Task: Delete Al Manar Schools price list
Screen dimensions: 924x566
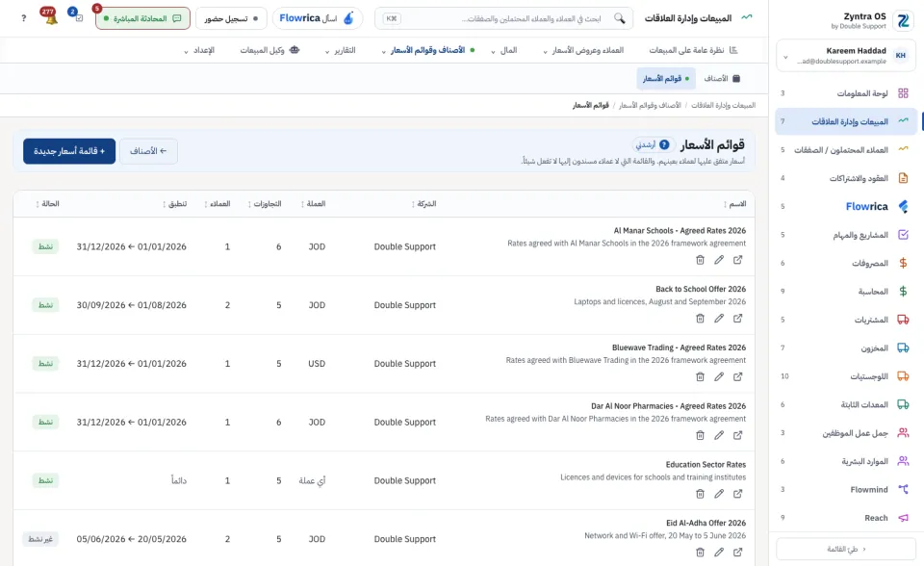Action: pyautogui.click(x=700, y=260)
